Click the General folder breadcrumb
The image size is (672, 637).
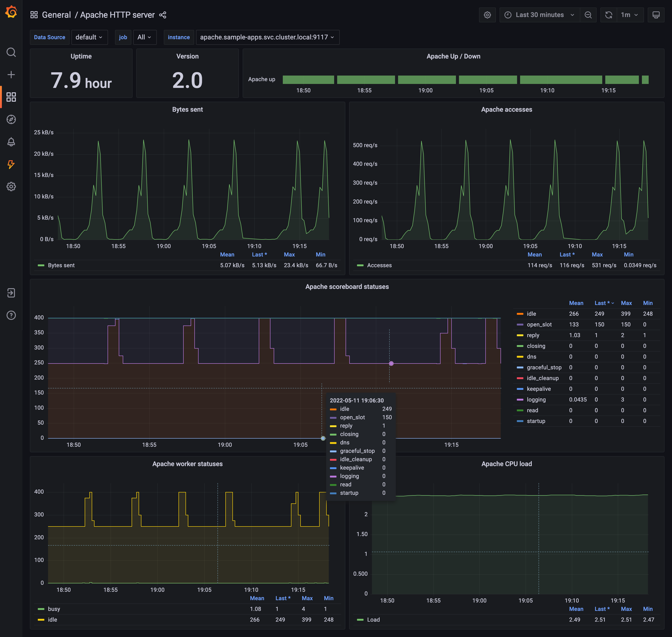coord(56,15)
